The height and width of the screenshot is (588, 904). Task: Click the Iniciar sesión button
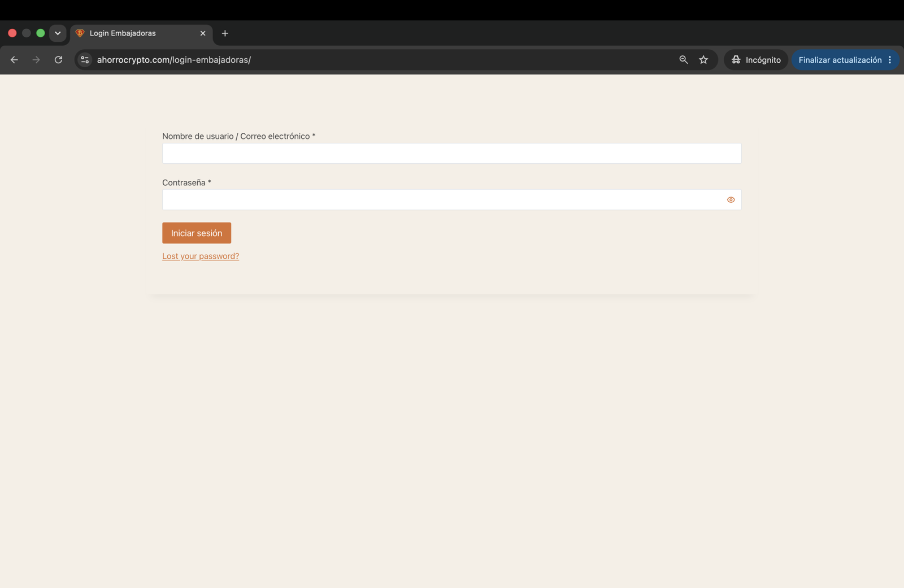point(197,233)
